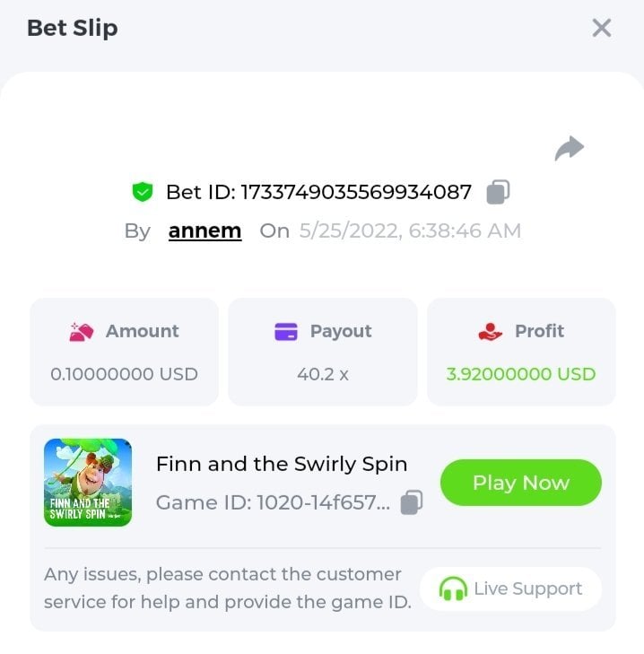Click the 40.2 x payout value
Screen dimensions: 644x654
(x=323, y=374)
